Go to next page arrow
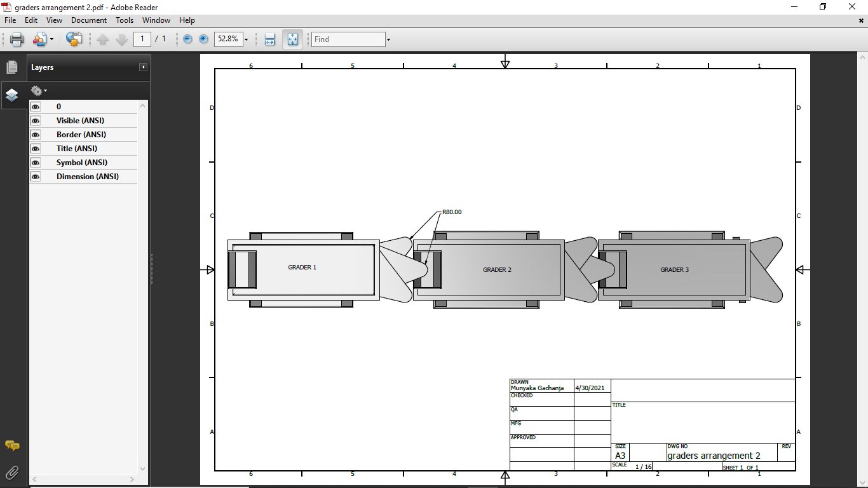868x488 pixels. pos(122,39)
